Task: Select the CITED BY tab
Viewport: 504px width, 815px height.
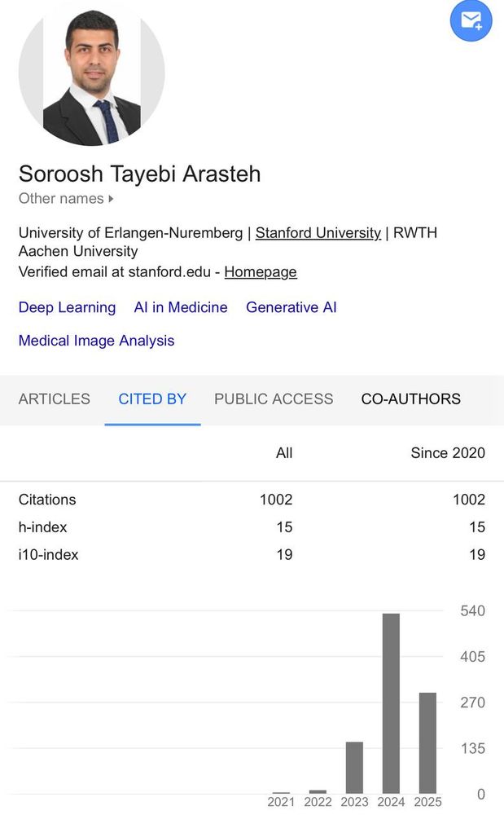Action: point(152,399)
